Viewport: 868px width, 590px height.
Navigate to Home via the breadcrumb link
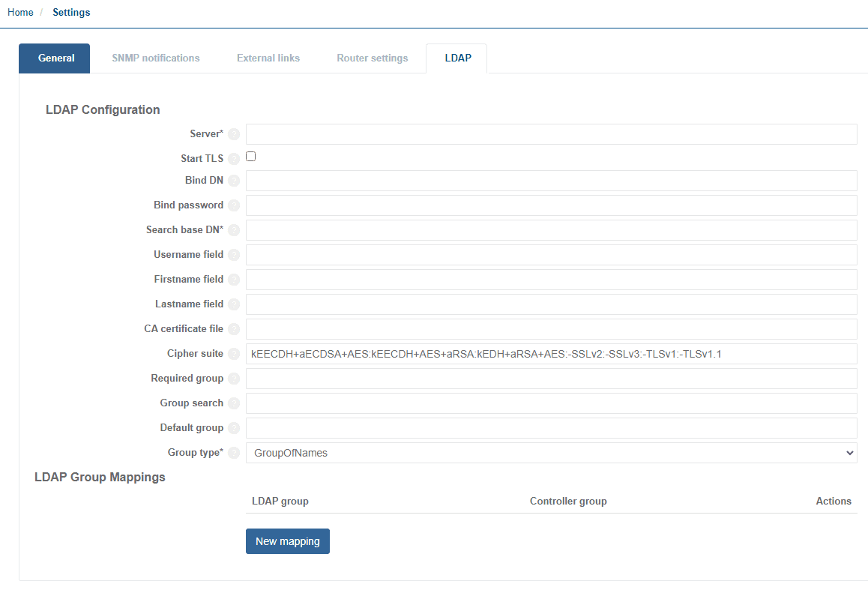(x=20, y=12)
